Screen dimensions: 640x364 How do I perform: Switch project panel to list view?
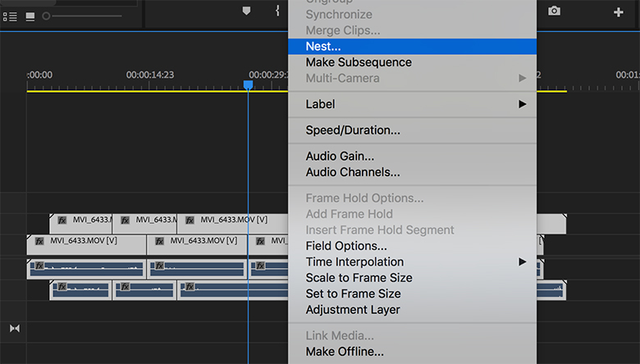[10, 16]
